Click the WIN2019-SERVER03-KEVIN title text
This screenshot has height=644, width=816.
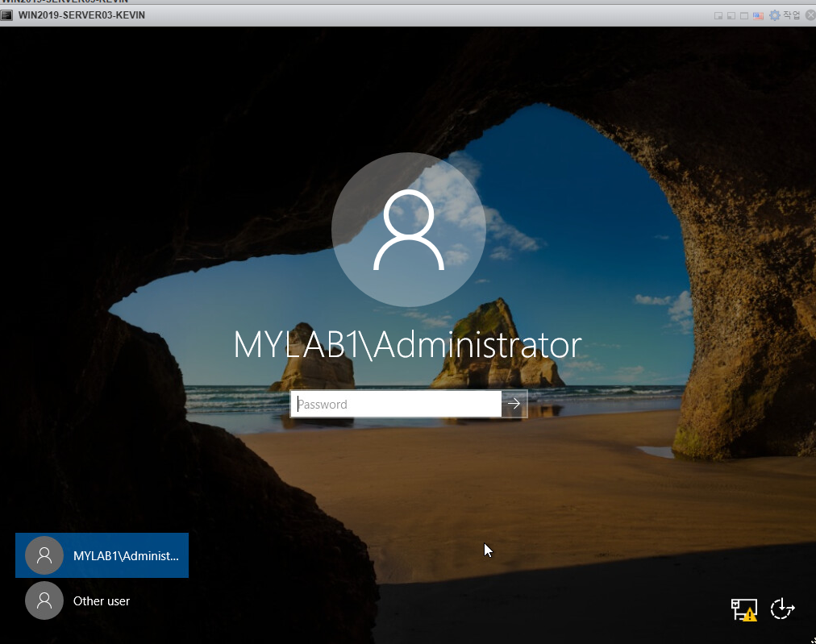coord(81,15)
